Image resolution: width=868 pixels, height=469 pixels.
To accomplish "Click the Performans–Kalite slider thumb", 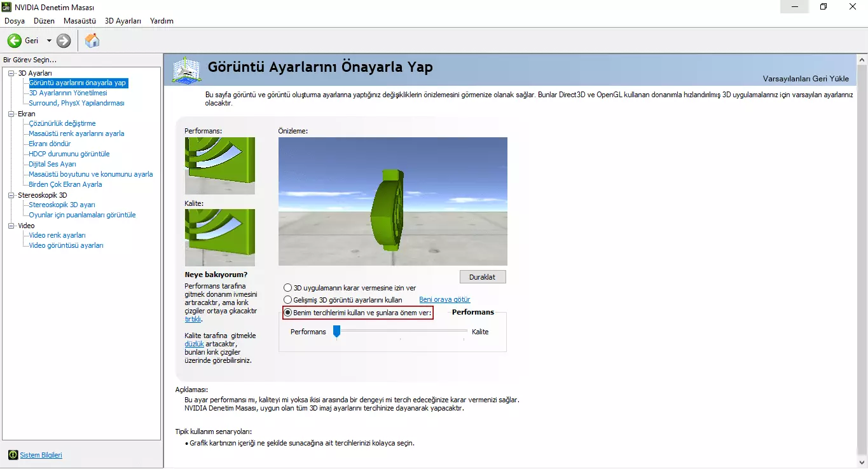I will coord(337,331).
